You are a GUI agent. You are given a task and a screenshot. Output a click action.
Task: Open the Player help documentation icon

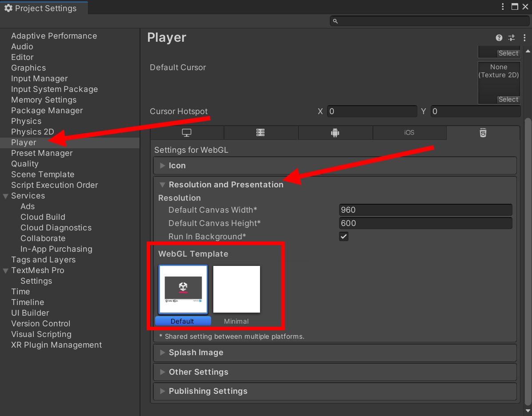(499, 38)
